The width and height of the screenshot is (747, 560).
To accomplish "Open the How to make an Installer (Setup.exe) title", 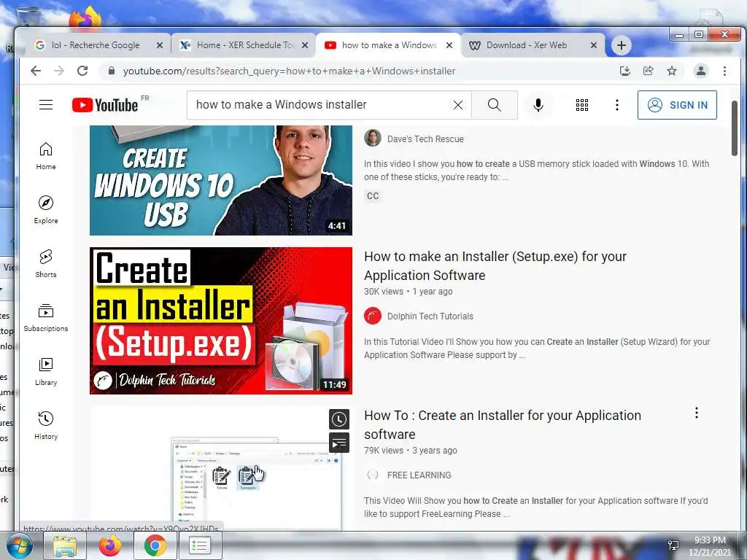I will [495, 265].
